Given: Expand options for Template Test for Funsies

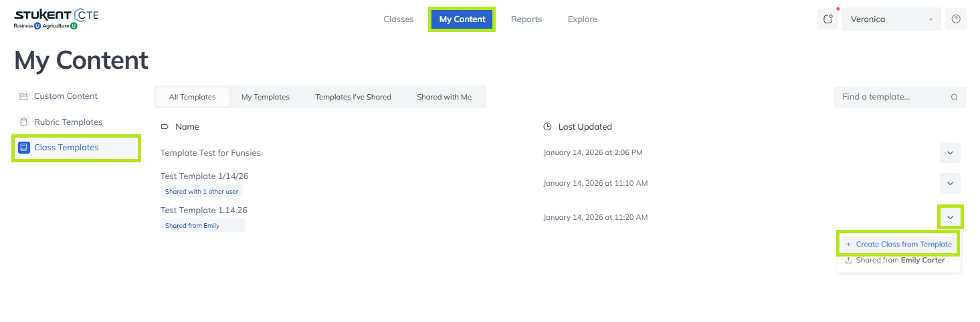Looking at the screenshot, I should [950, 153].
